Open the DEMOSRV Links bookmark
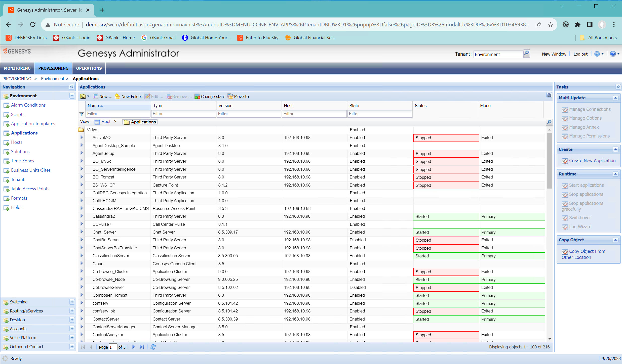This screenshot has height=364, width=622. coord(26,38)
